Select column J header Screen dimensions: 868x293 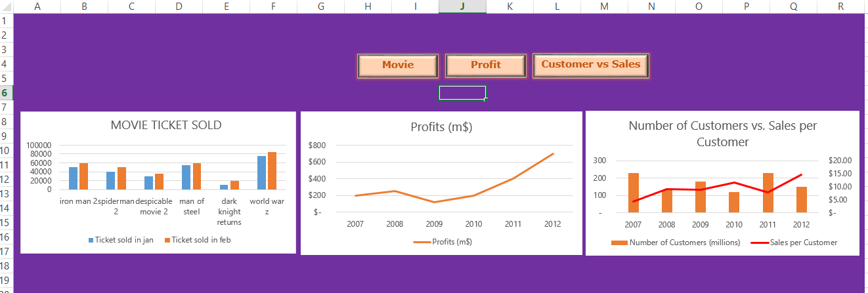click(x=462, y=7)
